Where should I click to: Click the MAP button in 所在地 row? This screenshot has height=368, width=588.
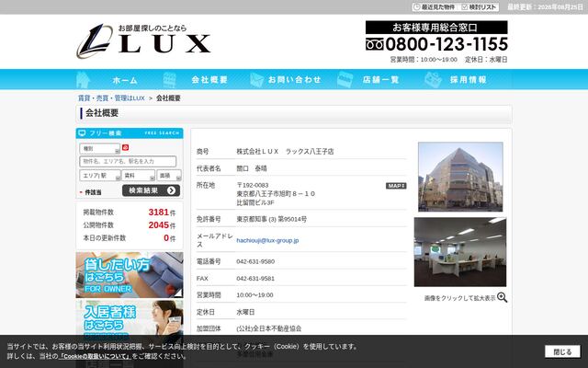tap(396, 186)
